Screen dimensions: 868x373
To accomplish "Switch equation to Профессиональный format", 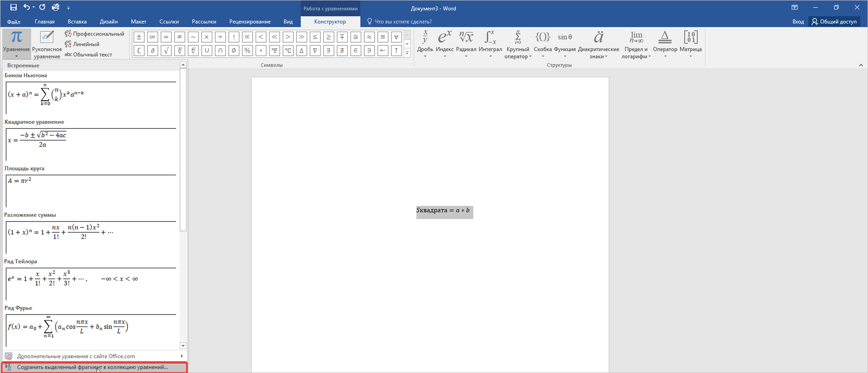I will [95, 34].
